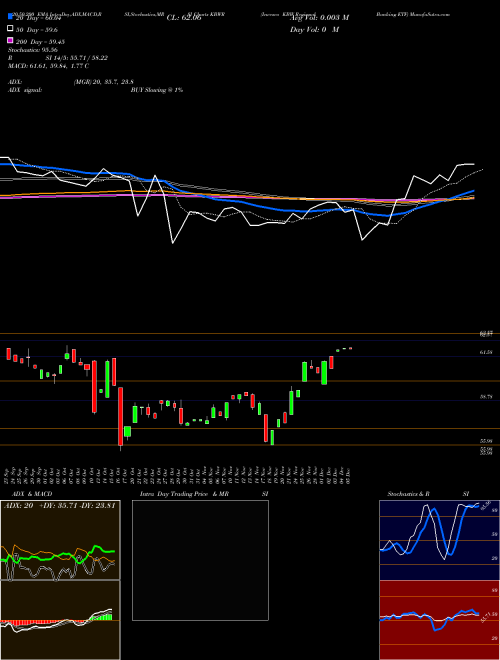The image size is (500, 660).
Task: Click the magenta 200 Day legend swatch
Action: pyautogui.click(x=10, y=41)
